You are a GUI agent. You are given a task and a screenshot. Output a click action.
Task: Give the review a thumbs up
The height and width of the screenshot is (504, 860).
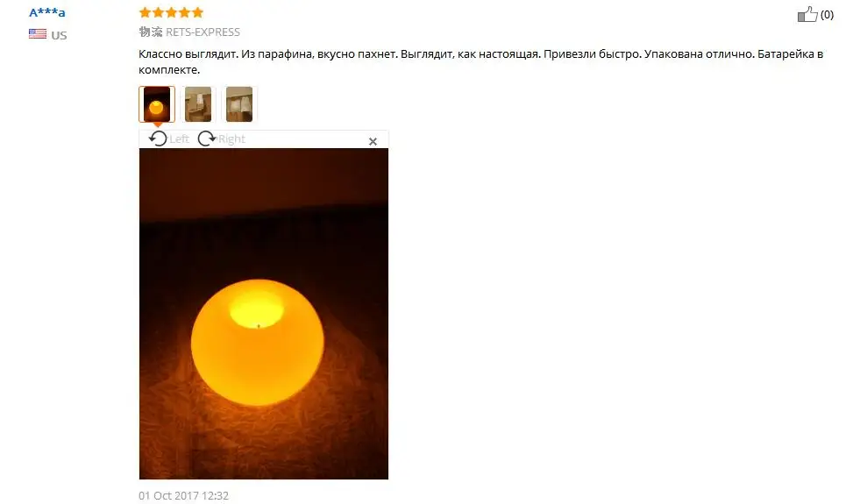[x=807, y=14]
